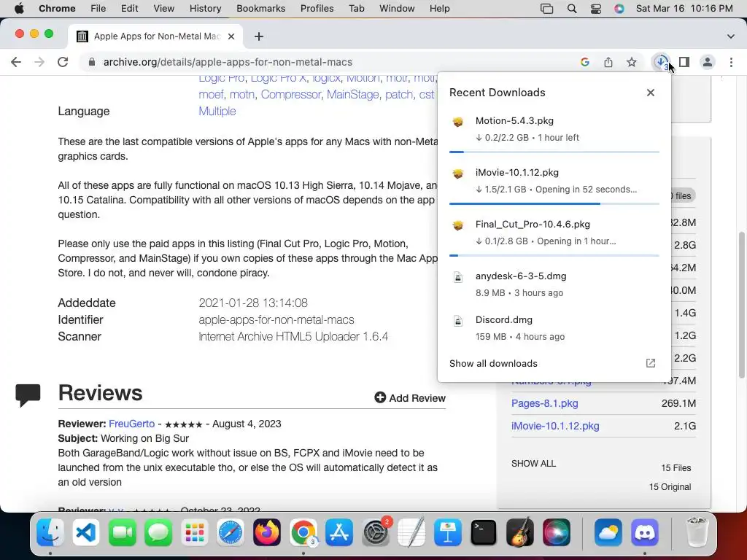Image resolution: width=747 pixels, height=560 pixels.
Task: Launch Visual Studio Code from Dock
Action: [86, 532]
